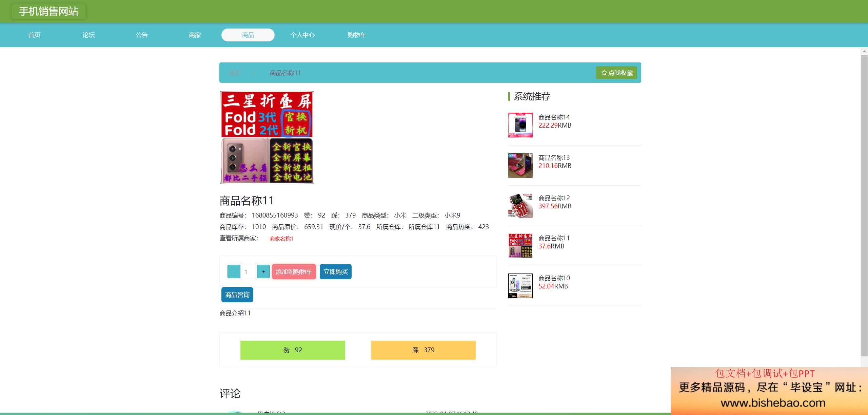Click the 222.29RMB price text
868x415 pixels.
point(555,125)
